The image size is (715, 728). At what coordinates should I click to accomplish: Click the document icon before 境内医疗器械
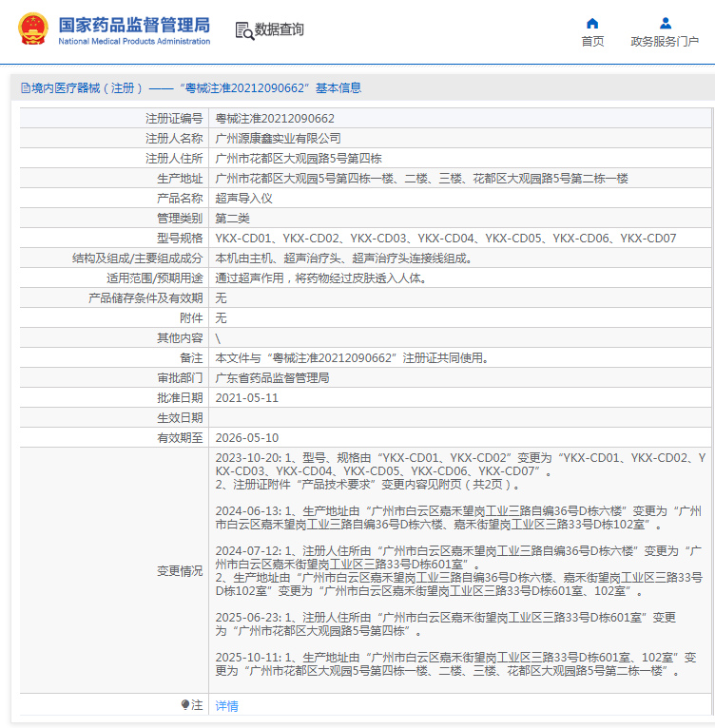[x=24, y=88]
